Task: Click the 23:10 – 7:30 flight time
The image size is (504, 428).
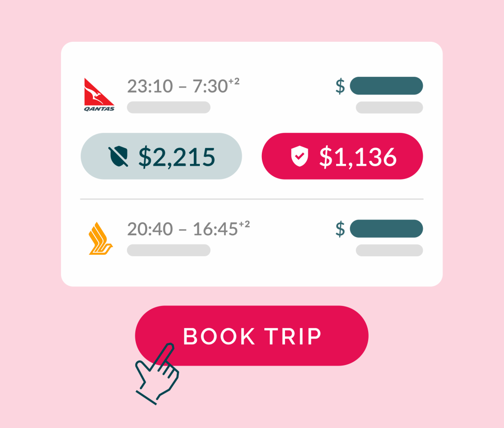Action: pyautogui.click(x=177, y=87)
